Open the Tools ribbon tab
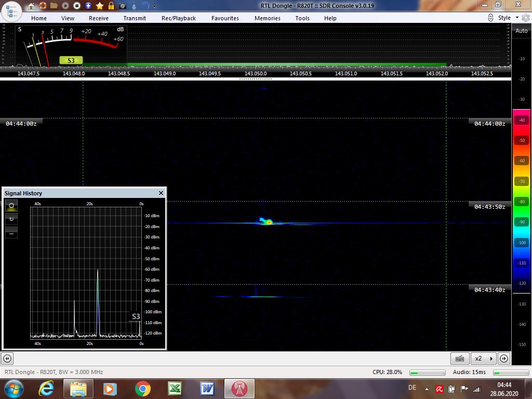The height and width of the screenshot is (399, 532). [x=302, y=18]
